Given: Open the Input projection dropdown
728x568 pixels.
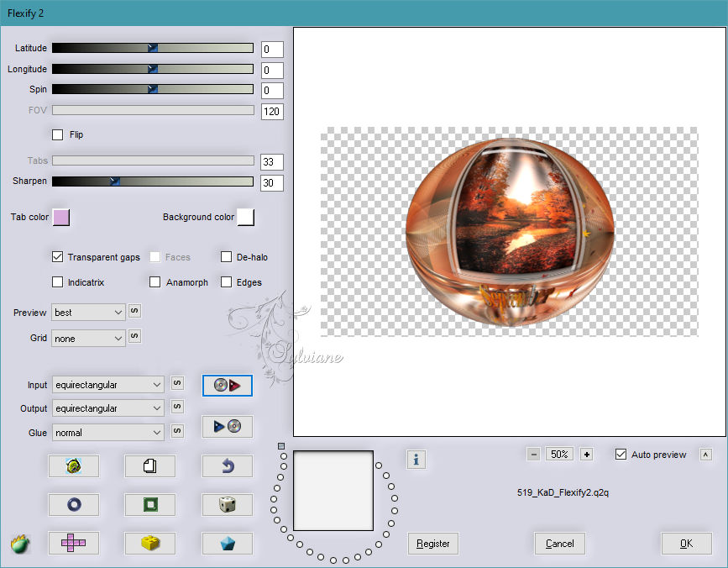Looking at the screenshot, I should click(107, 385).
